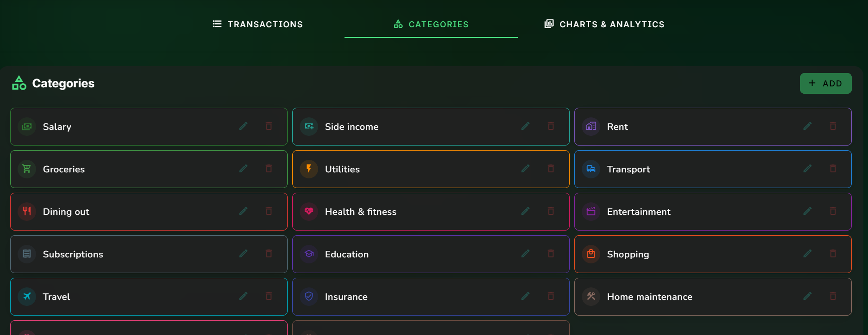Click the Groceries cart icon
This screenshot has width=868, height=335.
click(x=27, y=169)
